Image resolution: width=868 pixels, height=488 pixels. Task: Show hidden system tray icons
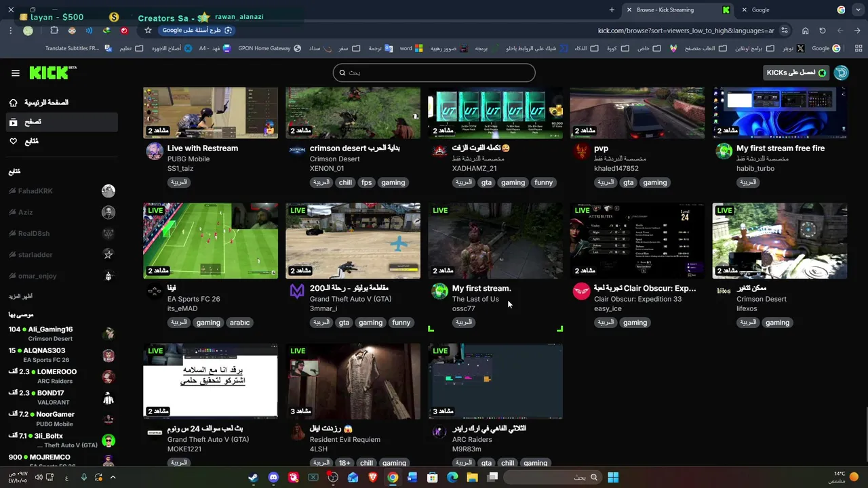(x=113, y=477)
